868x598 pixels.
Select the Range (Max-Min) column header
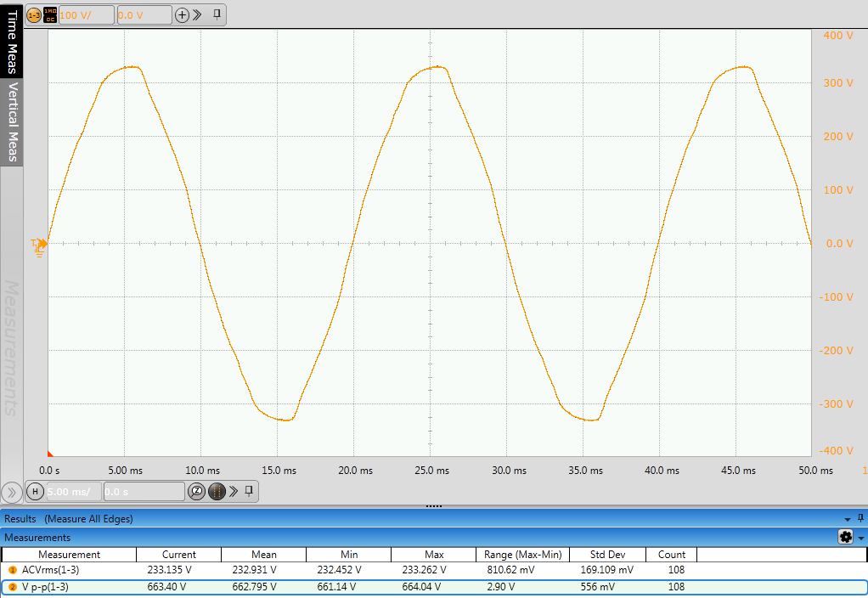[x=522, y=555]
